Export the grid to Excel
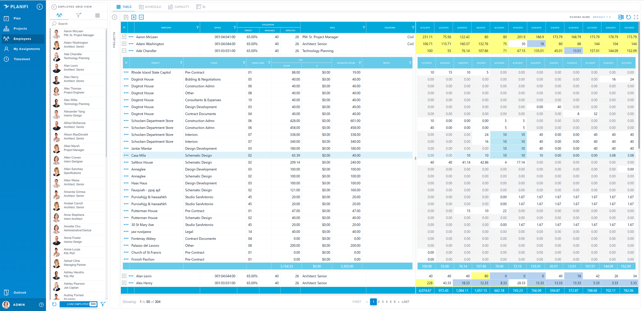644x311 pixels. pos(620,17)
